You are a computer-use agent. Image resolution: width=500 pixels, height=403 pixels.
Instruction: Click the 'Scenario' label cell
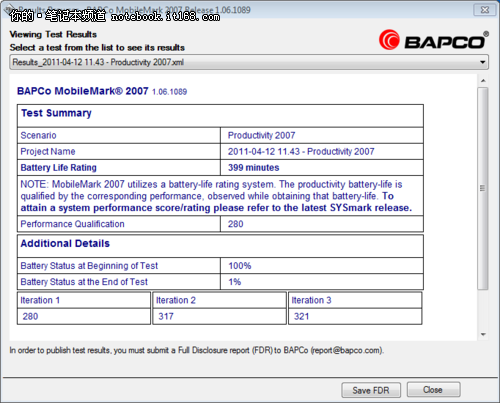click(x=119, y=135)
